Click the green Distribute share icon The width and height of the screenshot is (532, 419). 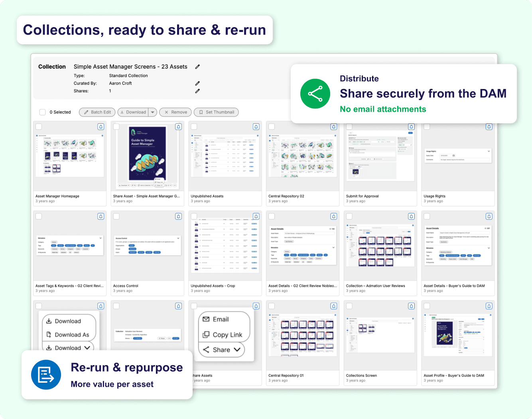[x=315, y=94]
